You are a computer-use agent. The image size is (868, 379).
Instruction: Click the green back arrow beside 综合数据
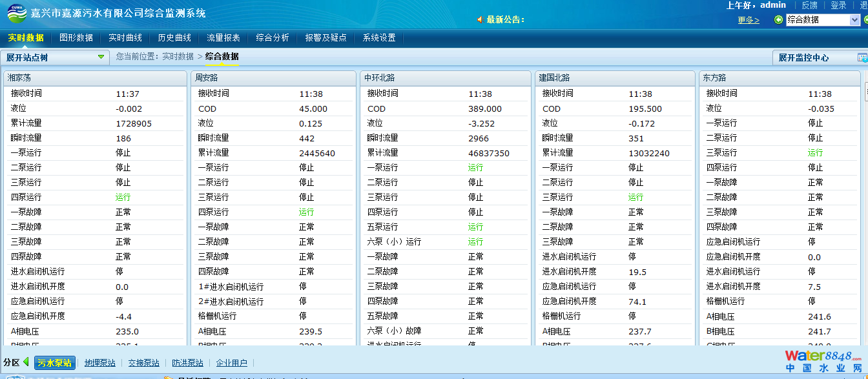coord(778,19)
